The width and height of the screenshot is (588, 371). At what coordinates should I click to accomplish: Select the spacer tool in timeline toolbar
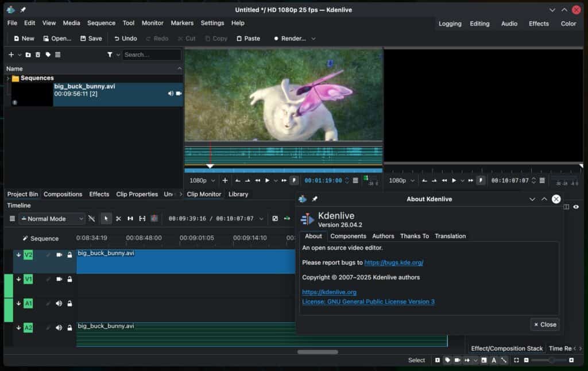[x=130, y=219]
